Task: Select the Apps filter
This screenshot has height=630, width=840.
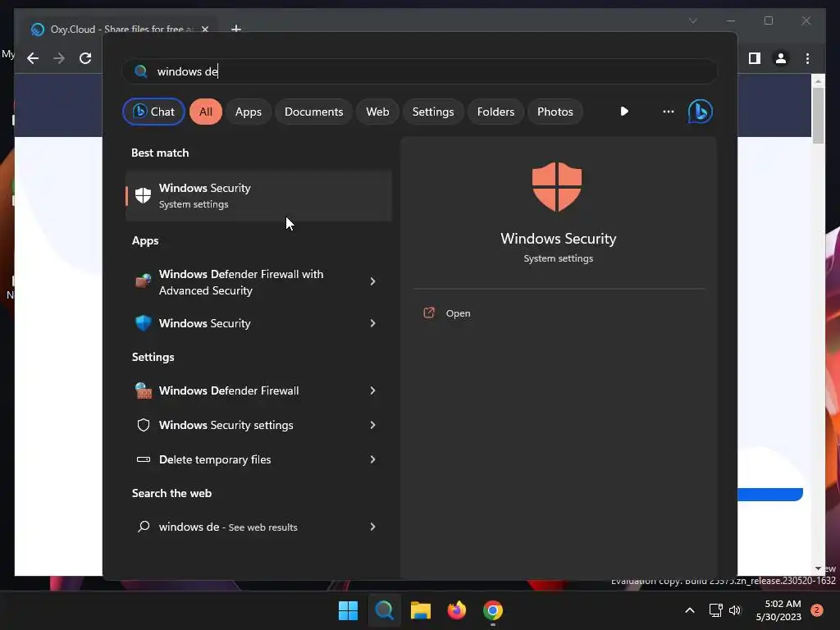Action: pyautogui.click(x=248, y=112)
